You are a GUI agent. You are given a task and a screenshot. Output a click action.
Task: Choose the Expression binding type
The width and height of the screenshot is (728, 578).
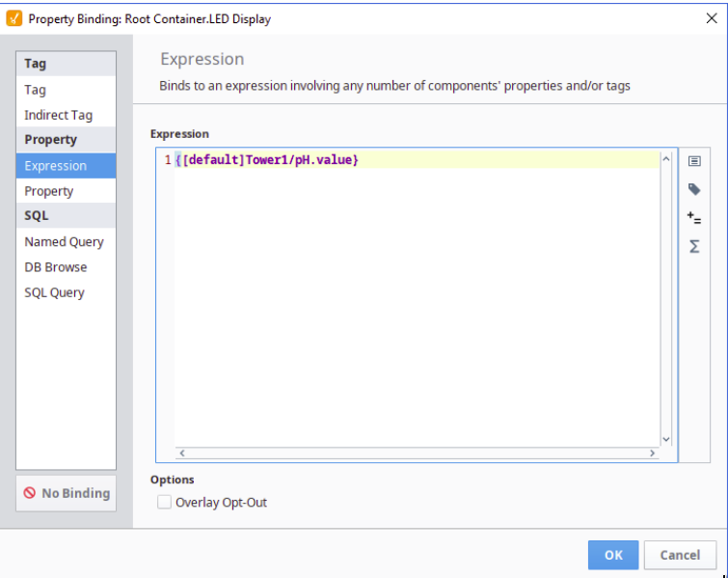click(56, 166)
